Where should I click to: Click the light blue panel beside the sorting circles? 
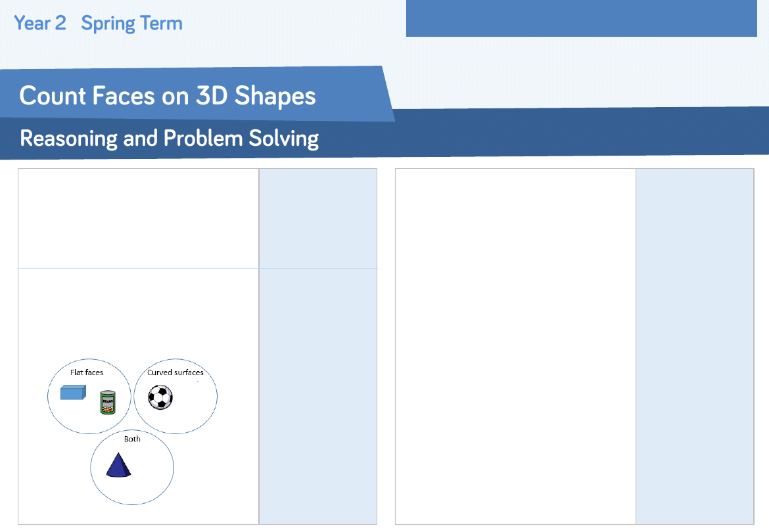318,395
